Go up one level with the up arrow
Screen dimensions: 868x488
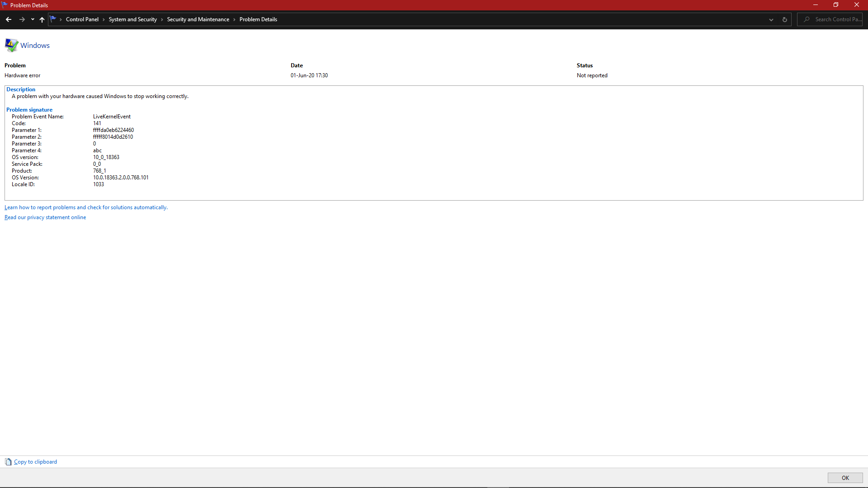[42, 19]
